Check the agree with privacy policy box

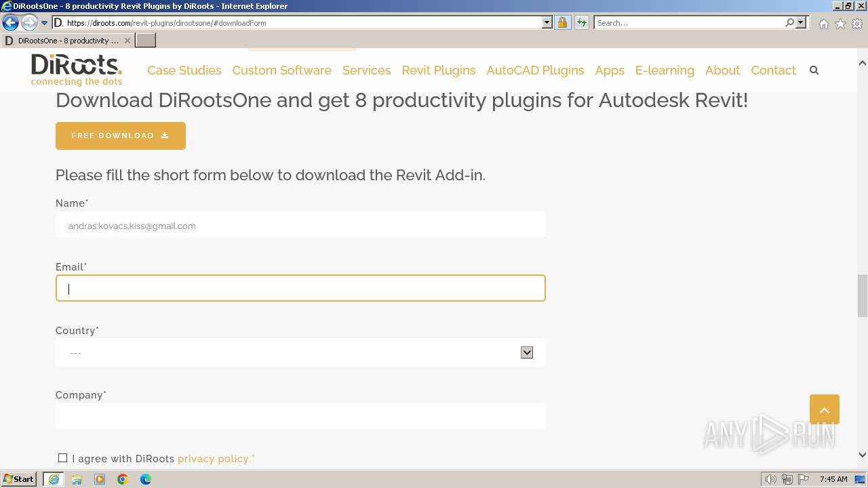[x=63, y=458]
